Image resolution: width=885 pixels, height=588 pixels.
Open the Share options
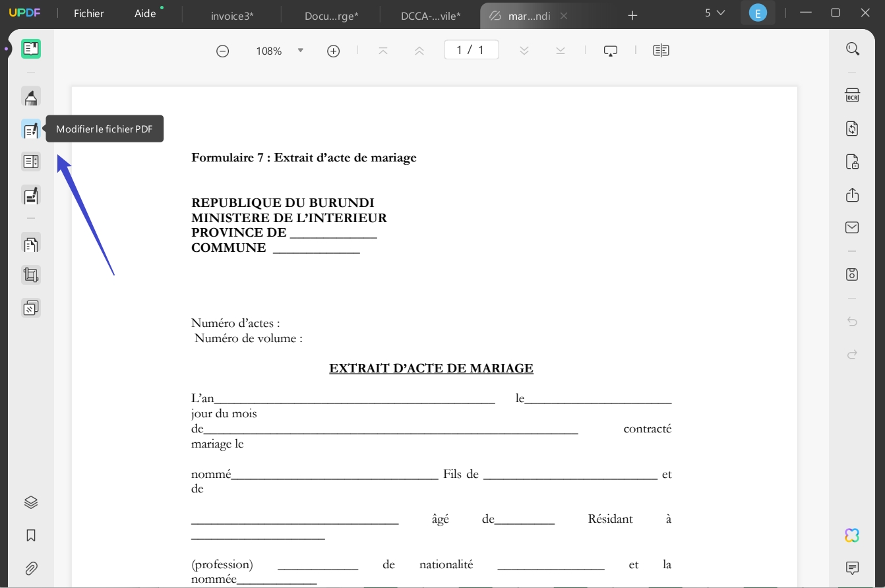click(852, 195)
